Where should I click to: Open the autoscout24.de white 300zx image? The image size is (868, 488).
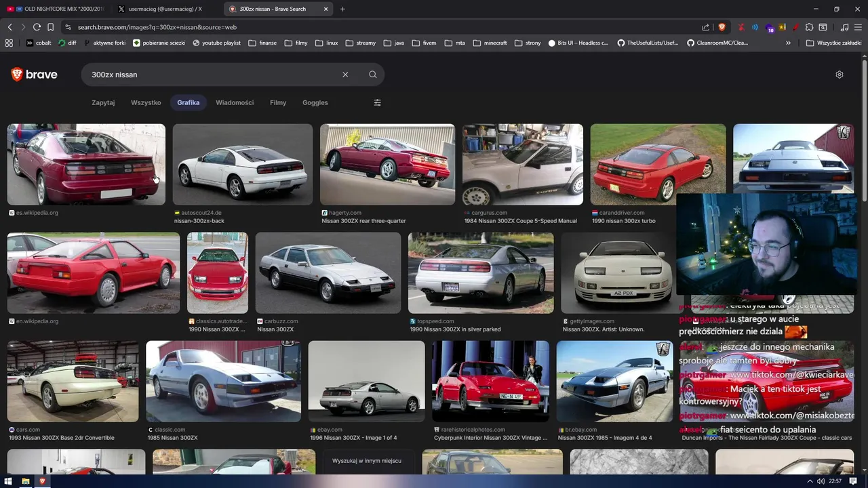242,164
